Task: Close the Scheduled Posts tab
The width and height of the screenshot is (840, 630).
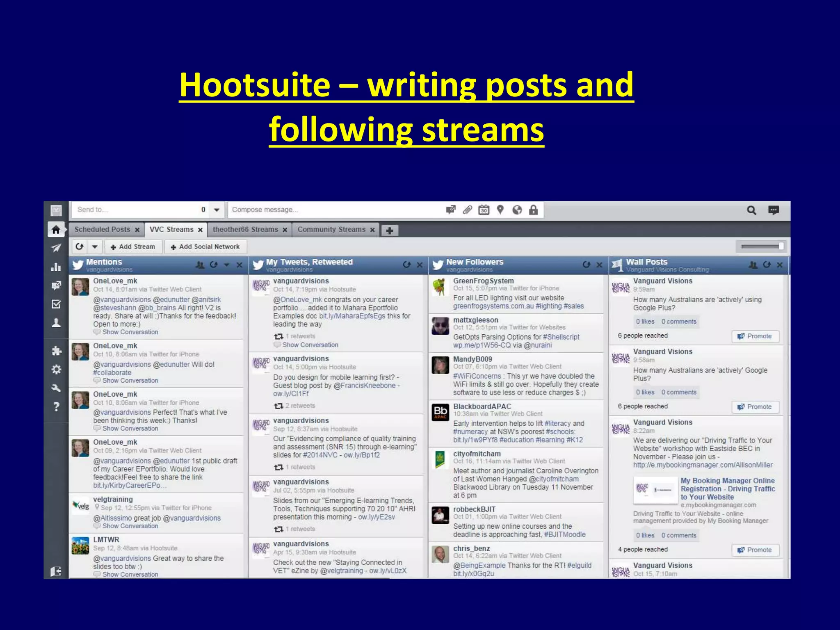Action: click(x=137, y=230)
